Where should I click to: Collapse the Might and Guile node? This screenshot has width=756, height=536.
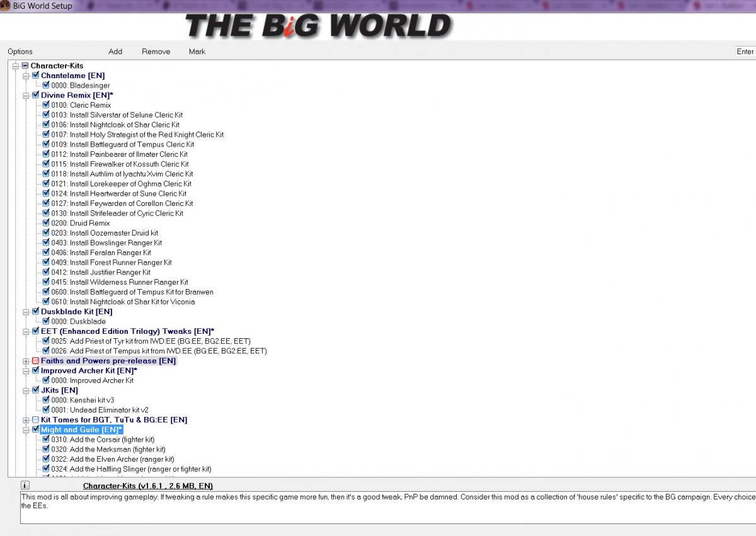click(x=26, y=430)
